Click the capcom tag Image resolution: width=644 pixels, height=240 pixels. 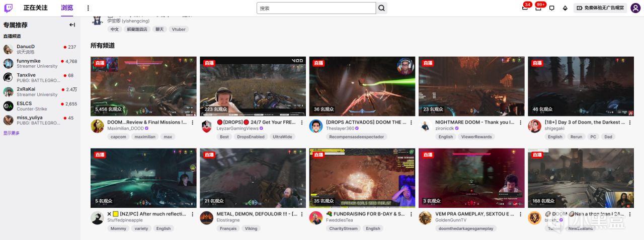(x=118, y=137)
